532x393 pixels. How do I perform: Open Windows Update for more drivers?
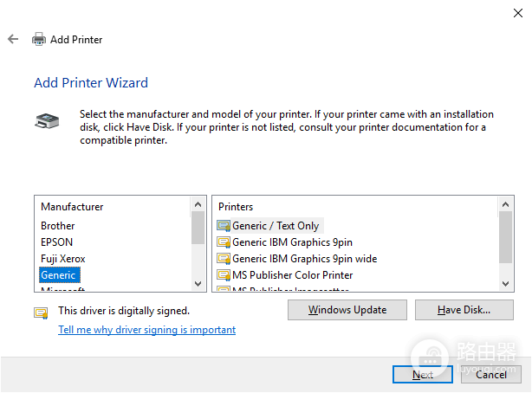point(347,310)
